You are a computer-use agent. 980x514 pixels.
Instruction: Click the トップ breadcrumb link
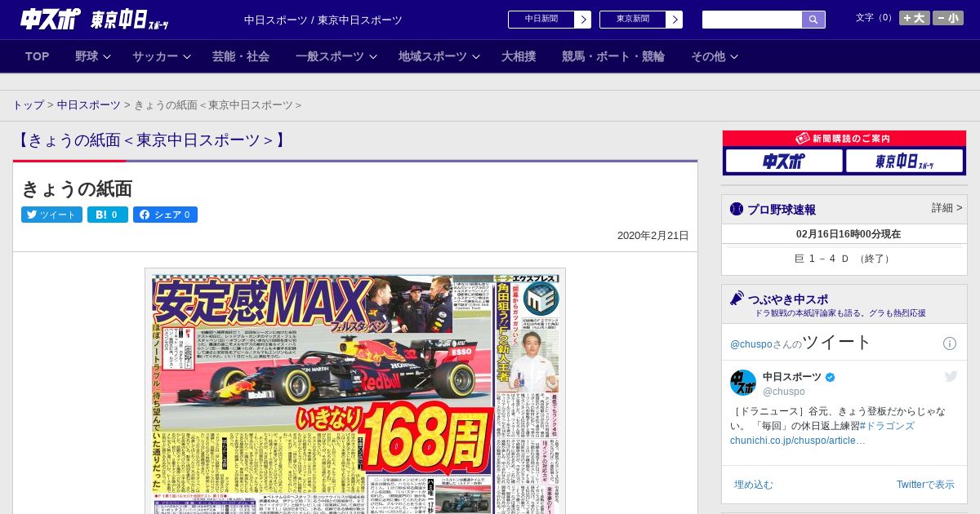pos(29,105)
